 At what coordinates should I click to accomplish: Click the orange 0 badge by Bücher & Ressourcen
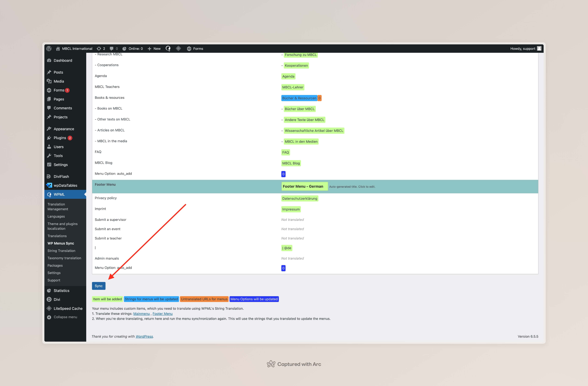[319, 98]
